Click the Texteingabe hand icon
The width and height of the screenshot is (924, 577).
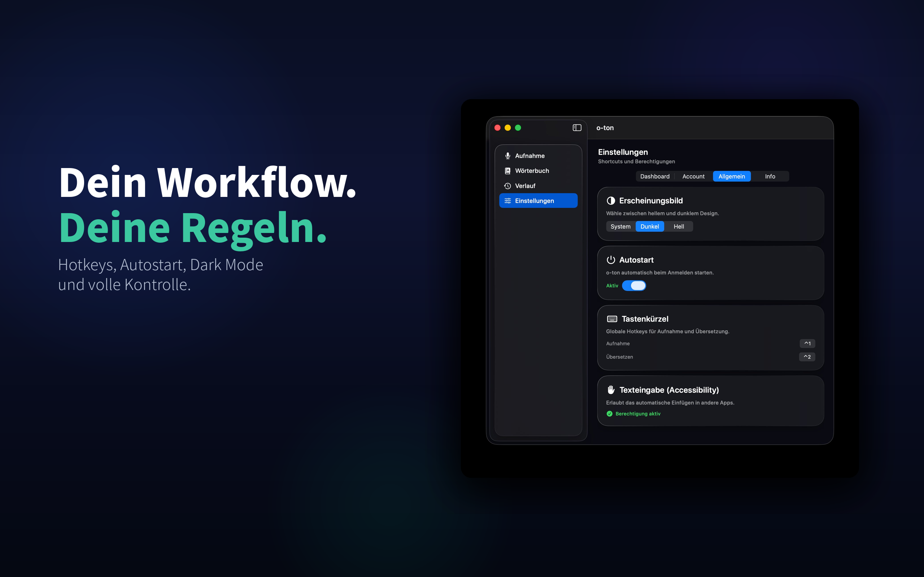[x=611, y=389]
